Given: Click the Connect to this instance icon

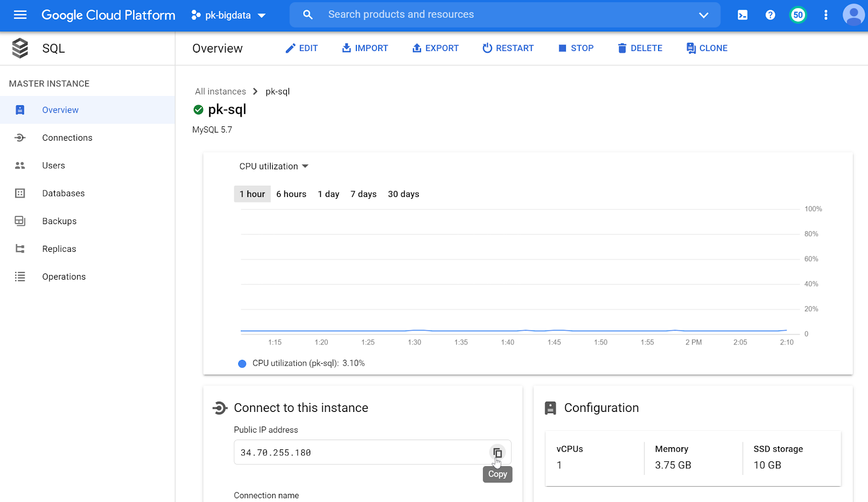Looking at the screenshot, I should (220, 408).
